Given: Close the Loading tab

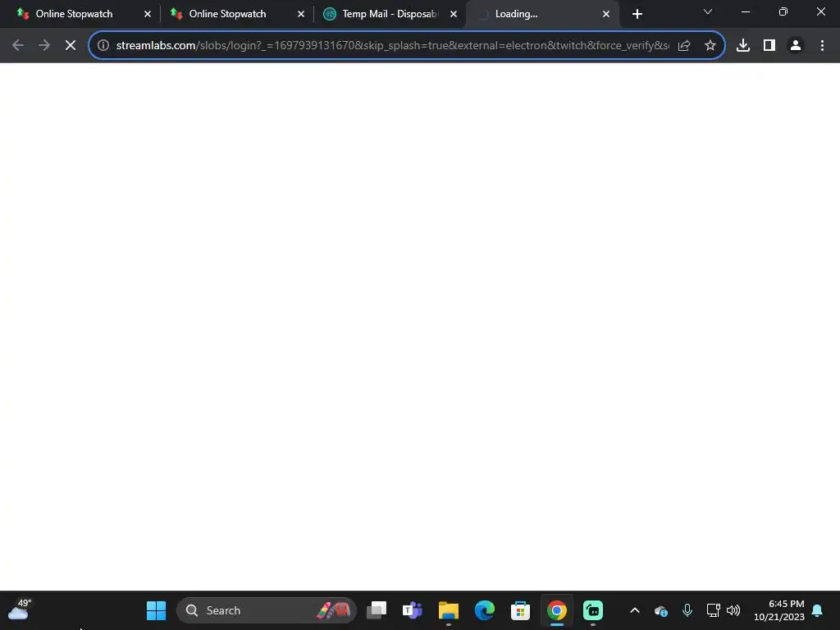Looking at the screenshot, I should point(606,14).
